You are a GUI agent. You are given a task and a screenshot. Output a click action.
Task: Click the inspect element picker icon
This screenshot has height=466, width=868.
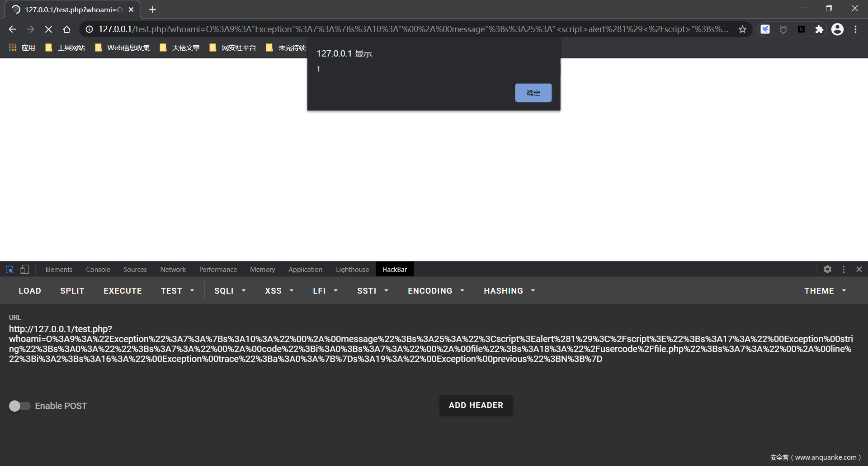tap(9, 270)
